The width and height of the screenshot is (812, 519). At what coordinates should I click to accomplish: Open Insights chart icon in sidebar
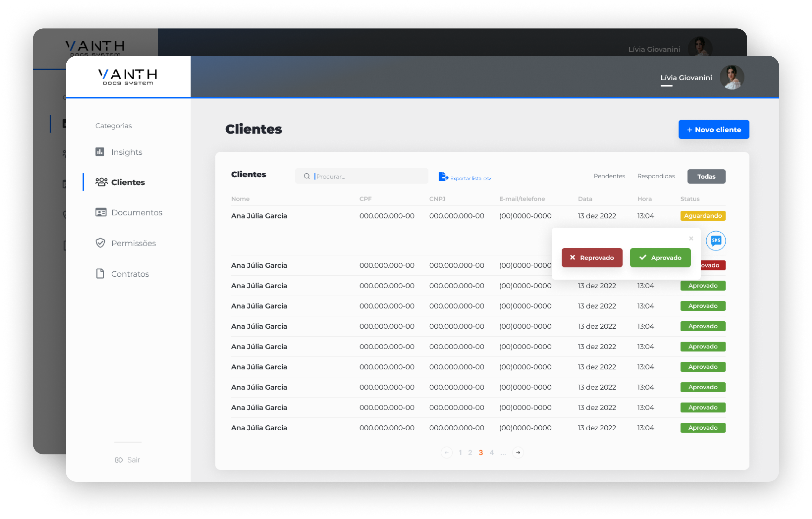[100, 152]
